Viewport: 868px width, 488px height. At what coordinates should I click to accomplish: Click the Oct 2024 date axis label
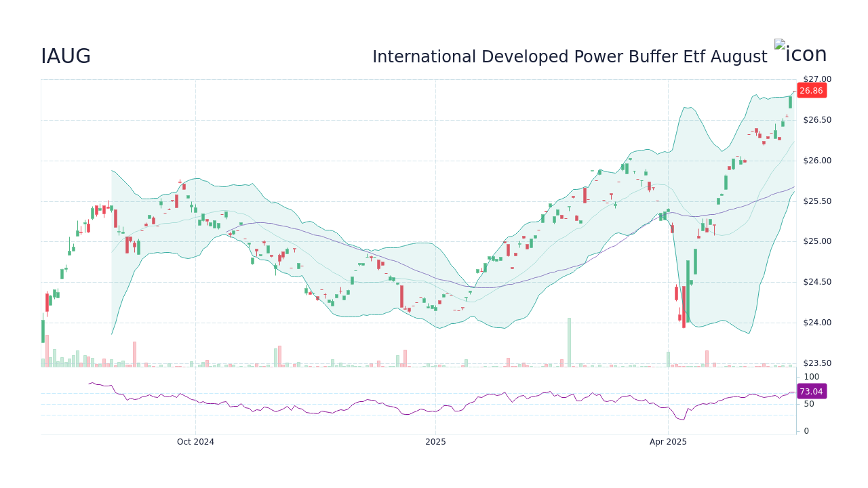pyautogui.click(x=195, y=442)
